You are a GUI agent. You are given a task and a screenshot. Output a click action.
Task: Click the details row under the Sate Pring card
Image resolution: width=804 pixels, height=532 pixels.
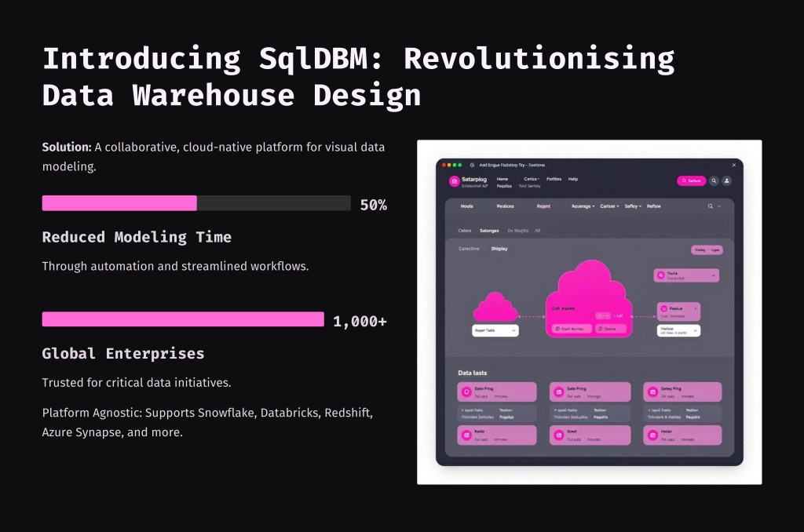pyautogui.click(x=590, y=414)
